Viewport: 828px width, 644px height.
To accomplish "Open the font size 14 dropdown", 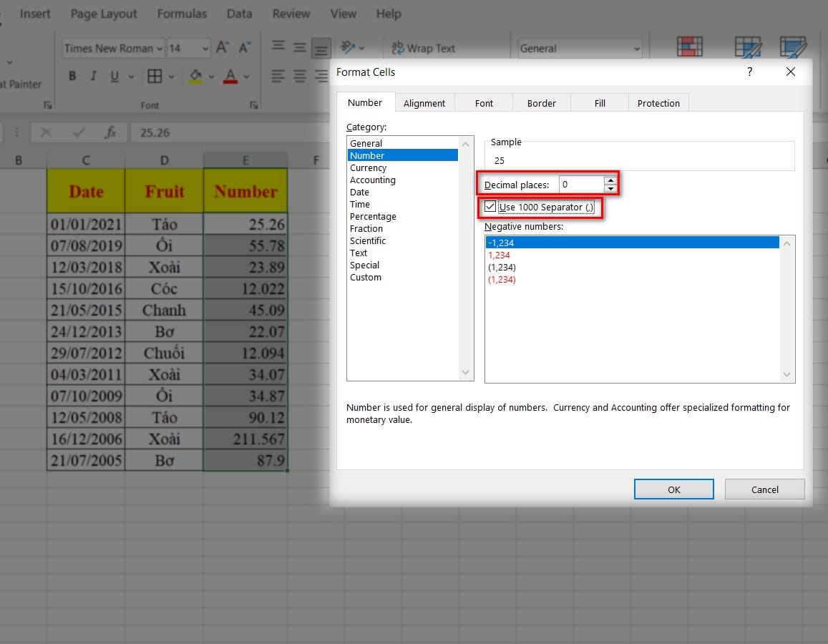I will click(205, 49).
